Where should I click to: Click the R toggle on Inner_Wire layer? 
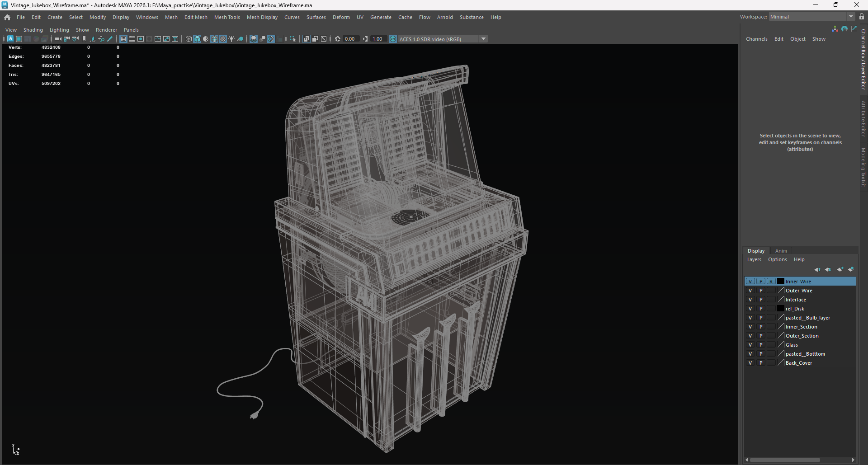(x=772, y=281)
